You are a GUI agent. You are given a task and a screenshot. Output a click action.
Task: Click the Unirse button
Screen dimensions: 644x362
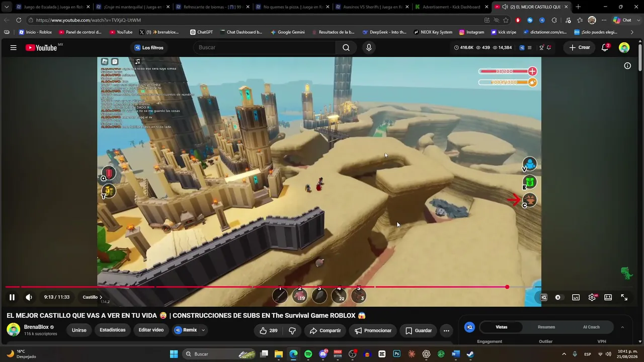click(x=79, y=330)
